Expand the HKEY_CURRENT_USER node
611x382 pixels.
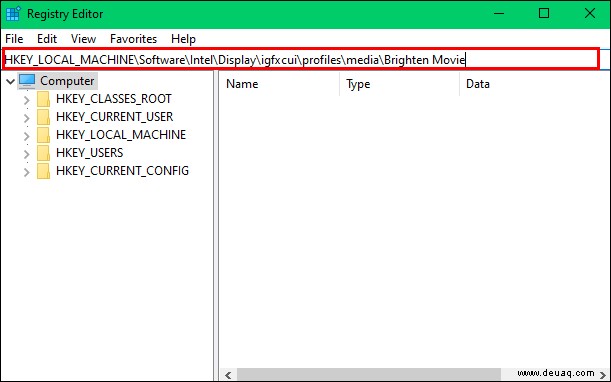coord(26,118)
